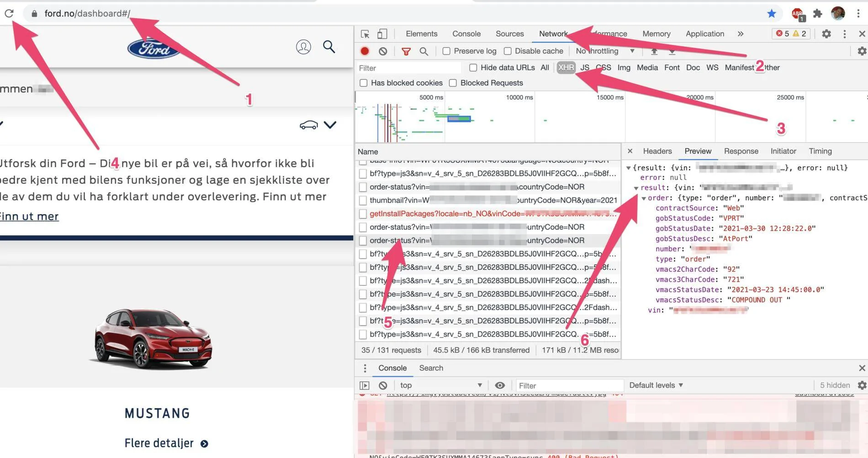The height and width of the screenshot is (458, 868).
Task: Close the request details pane
Action: (630, 151)
